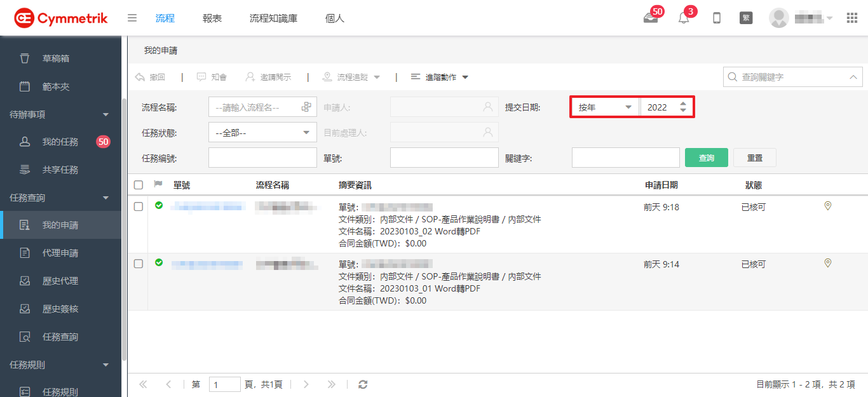This screenshot has height=397, width=868.
Task: Click the 流程名稱 input field
Action: pos(262,107)
